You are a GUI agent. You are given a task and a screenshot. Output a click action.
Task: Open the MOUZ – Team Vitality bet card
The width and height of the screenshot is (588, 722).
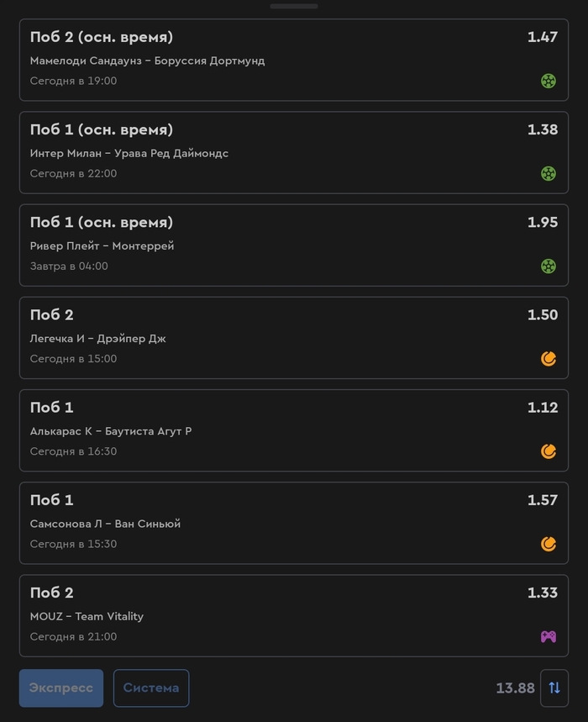[x=293, y=615]
